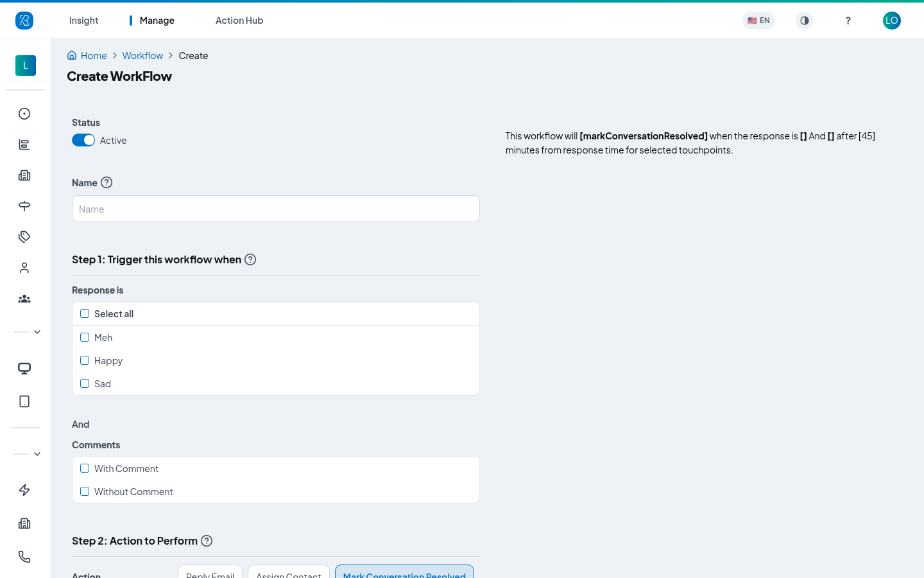Click help icon beside Step 1 heading
The image size is (924, 578).
click(x=250, y=259)
